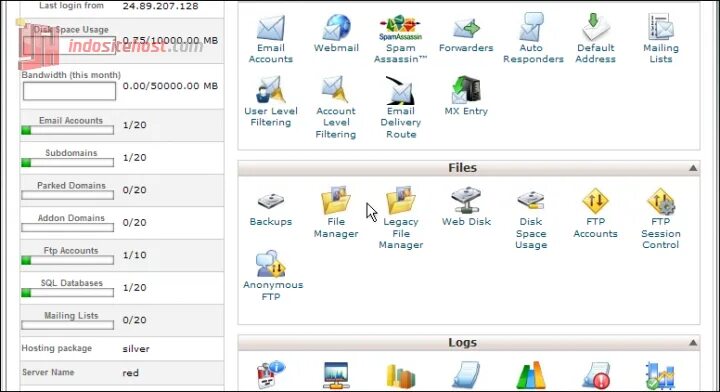Select the Ftp Accounts count 1/10
The image size is (720, 392).
pos(135,255)
